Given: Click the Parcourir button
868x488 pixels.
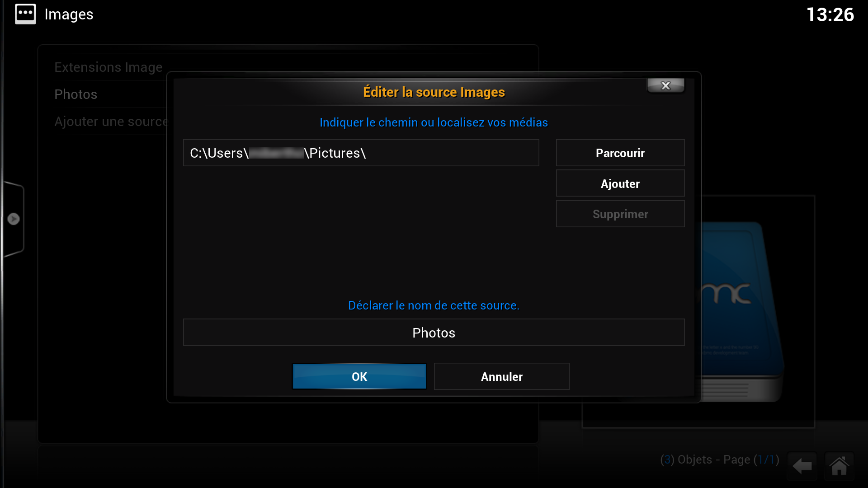Looking at the screenshot, I should click(x=620, y=153).
